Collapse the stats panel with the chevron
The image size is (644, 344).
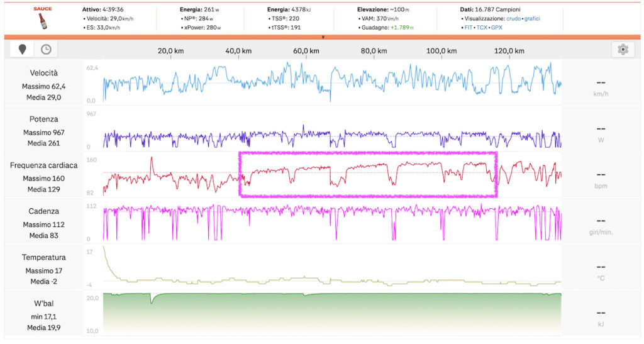click(323, 37)
